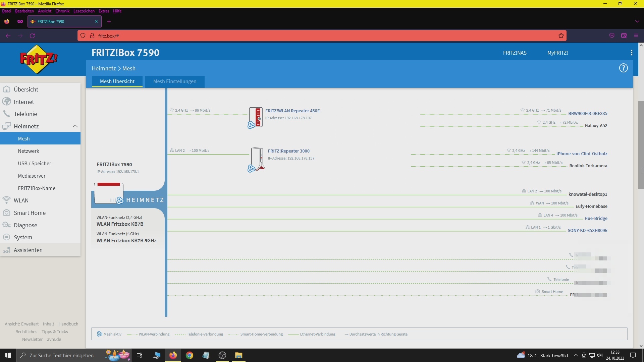This screenshot has height=362, width=644.
Task: Open the Hue-Bridge device link
Action: tap(596, 219)
